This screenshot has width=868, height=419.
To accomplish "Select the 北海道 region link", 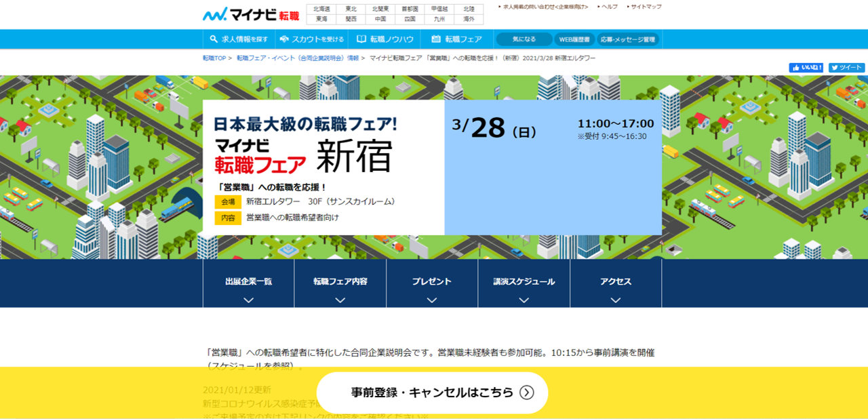I will tap(321, 9).
